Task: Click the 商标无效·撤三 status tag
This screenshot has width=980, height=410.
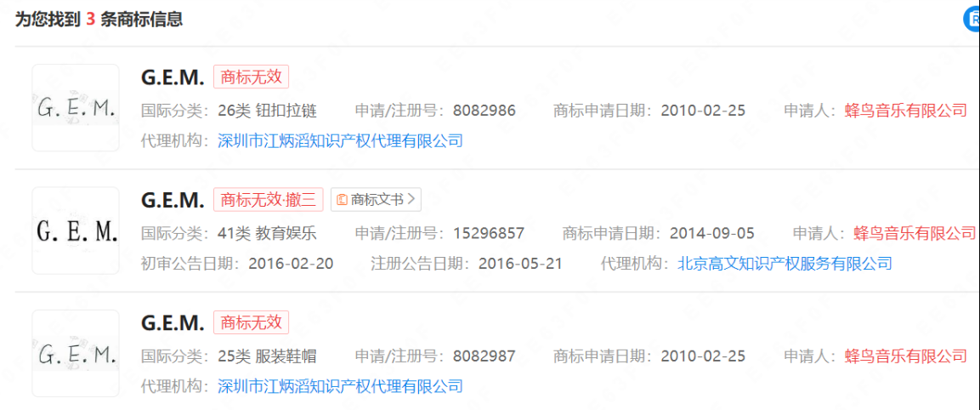Action: (x=268, y=200)
